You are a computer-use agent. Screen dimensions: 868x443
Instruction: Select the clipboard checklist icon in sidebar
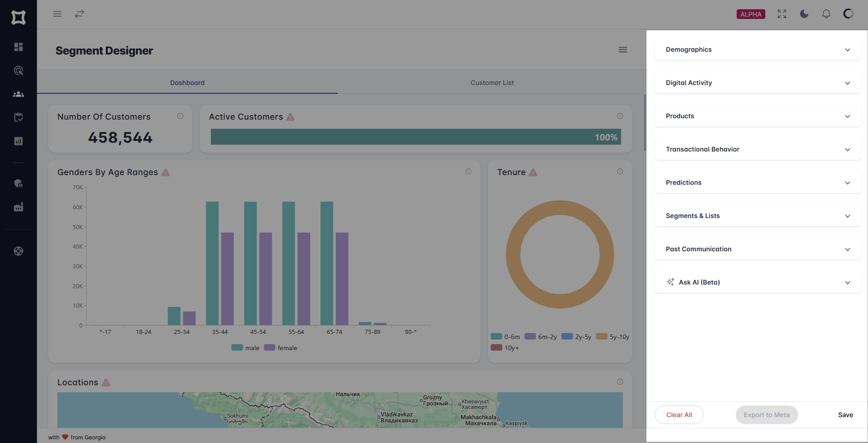[18, 117]
